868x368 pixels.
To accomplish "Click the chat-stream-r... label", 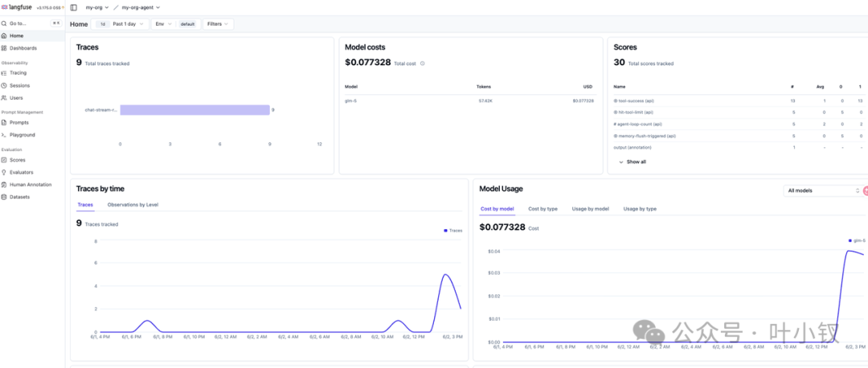I will tap(100, 110).
